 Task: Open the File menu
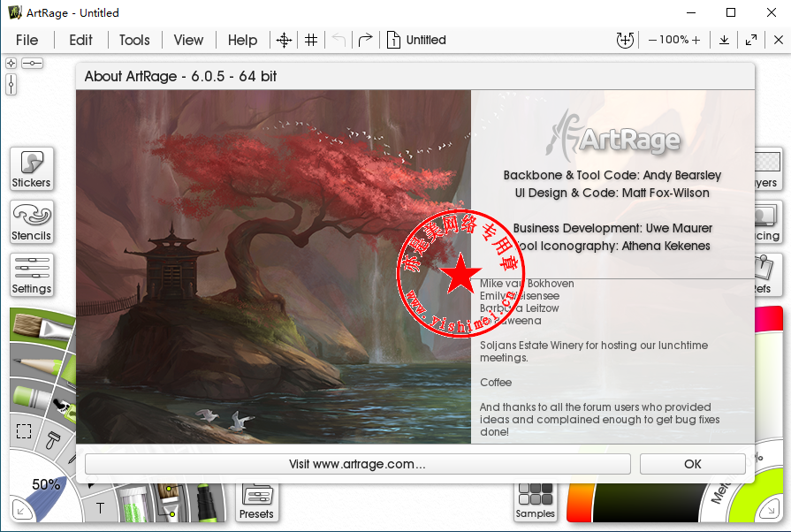(27, 40)
